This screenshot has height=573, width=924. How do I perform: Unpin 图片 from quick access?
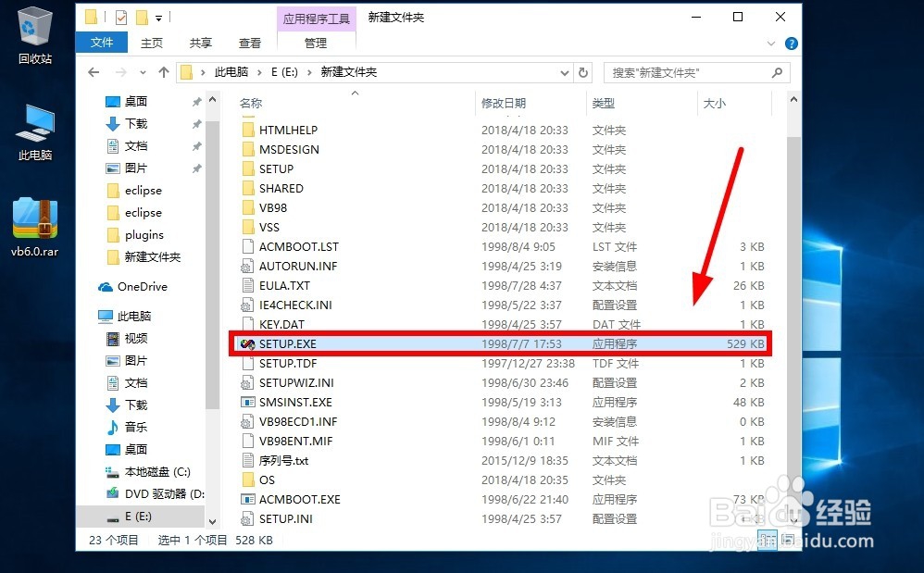pyautogui.click(x=197, y=168)
